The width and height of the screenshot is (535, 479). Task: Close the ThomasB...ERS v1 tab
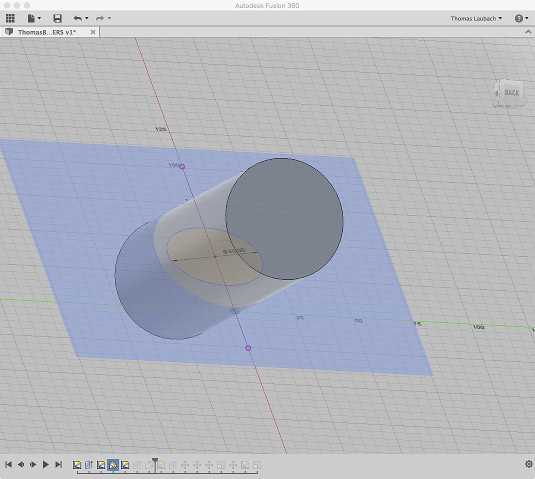[x=93, y=32]
